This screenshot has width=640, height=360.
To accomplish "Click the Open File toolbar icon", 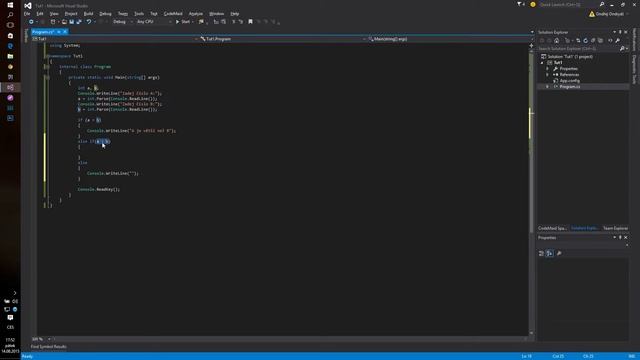I will click(64, 22).
